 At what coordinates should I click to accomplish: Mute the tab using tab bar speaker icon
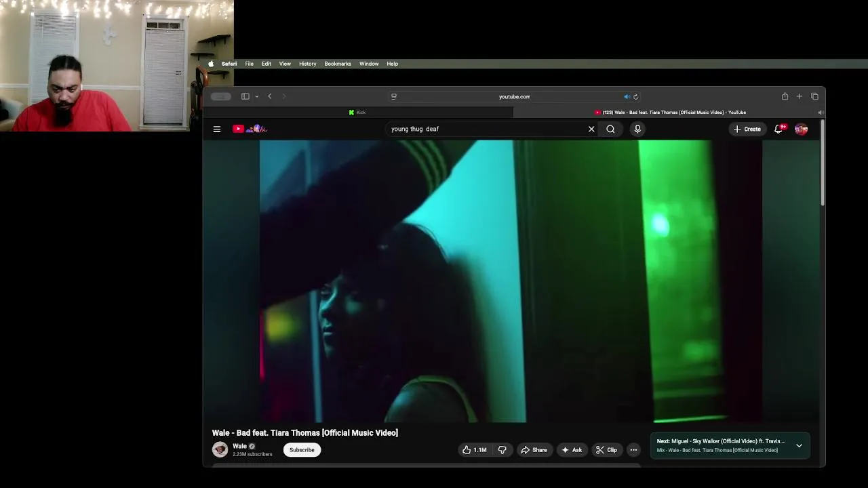(820, 113)
